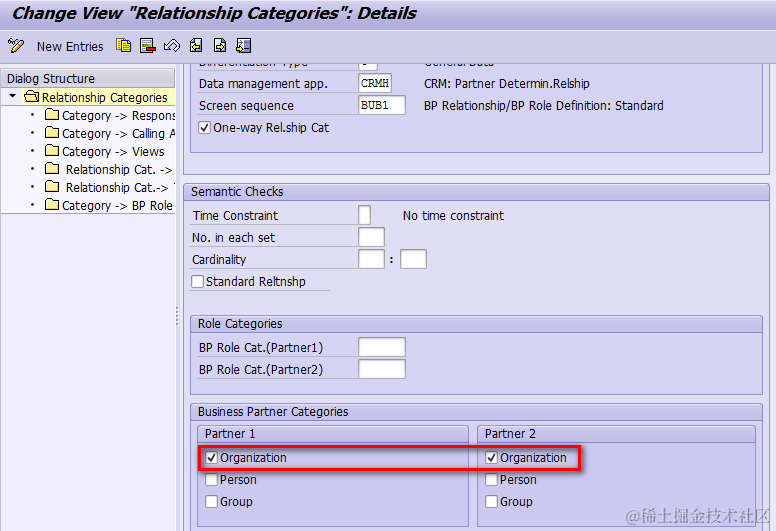776x531 pixels.
Task: Click the Screen sequence field BUB1
Action: [382, 105]
